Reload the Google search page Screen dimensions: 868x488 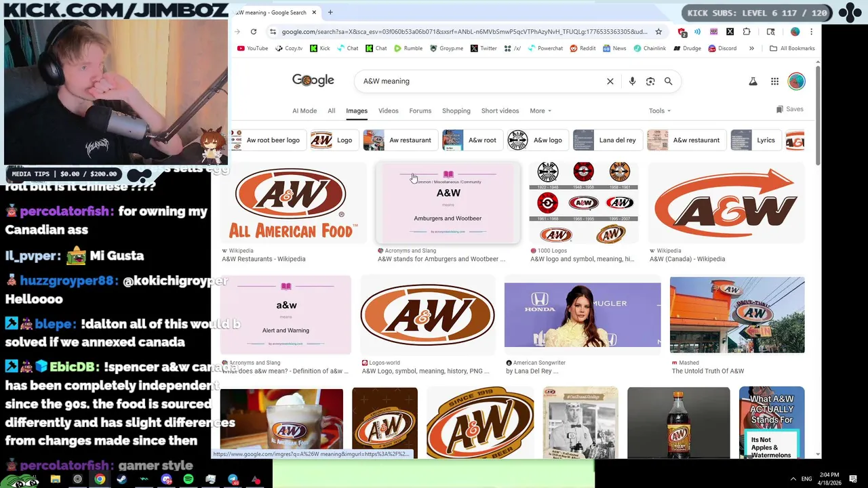(254, 32)
